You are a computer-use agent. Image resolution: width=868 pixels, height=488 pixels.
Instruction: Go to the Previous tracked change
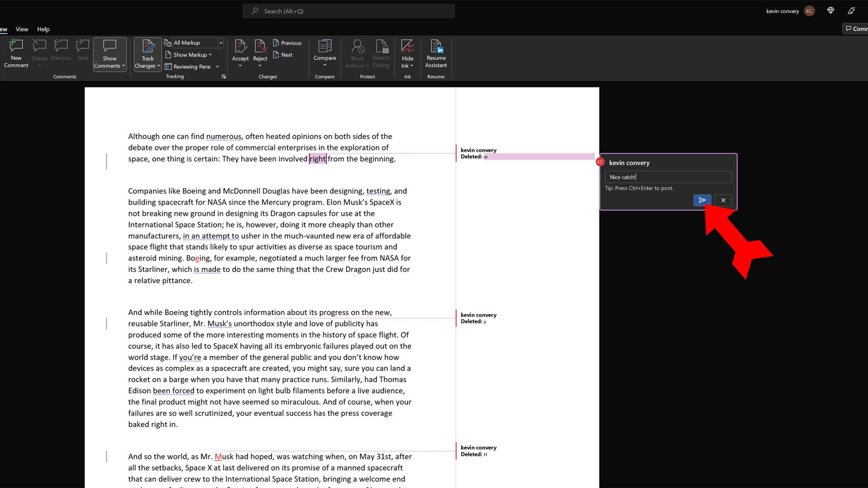287,43
